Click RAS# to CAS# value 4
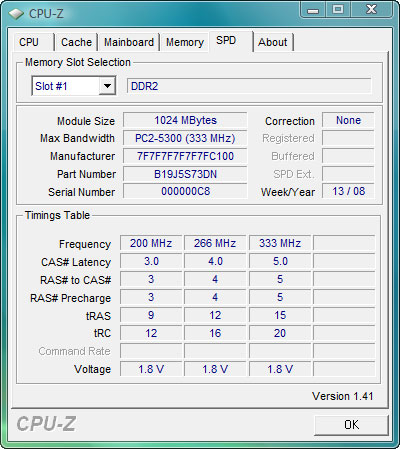 215,279
